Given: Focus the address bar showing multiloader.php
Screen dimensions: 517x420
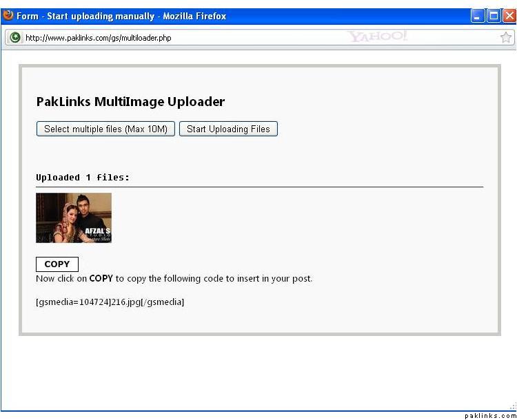Looking at the screenshot, I should point(172,37).
